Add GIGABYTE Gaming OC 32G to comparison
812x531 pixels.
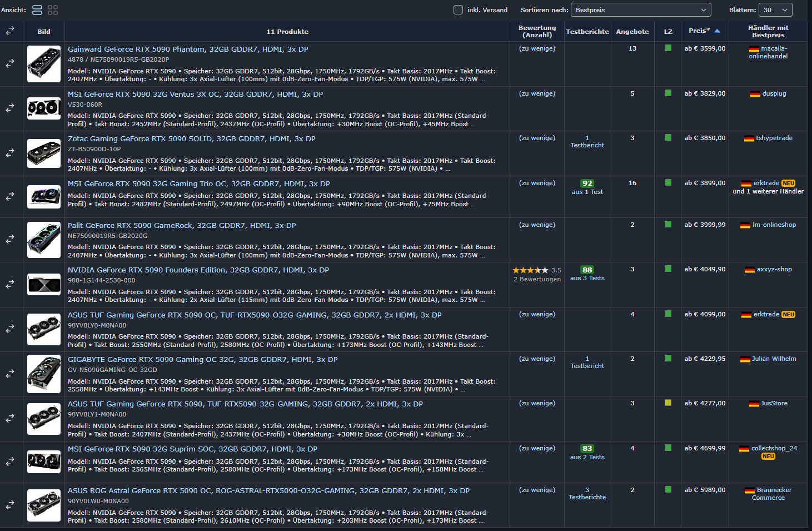[10, 374]
